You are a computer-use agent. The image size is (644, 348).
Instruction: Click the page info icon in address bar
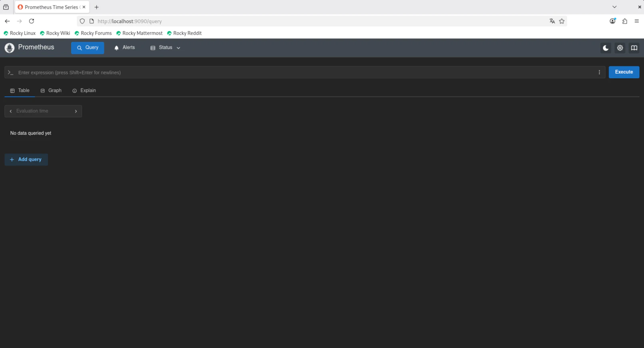[x=92, y=21]
